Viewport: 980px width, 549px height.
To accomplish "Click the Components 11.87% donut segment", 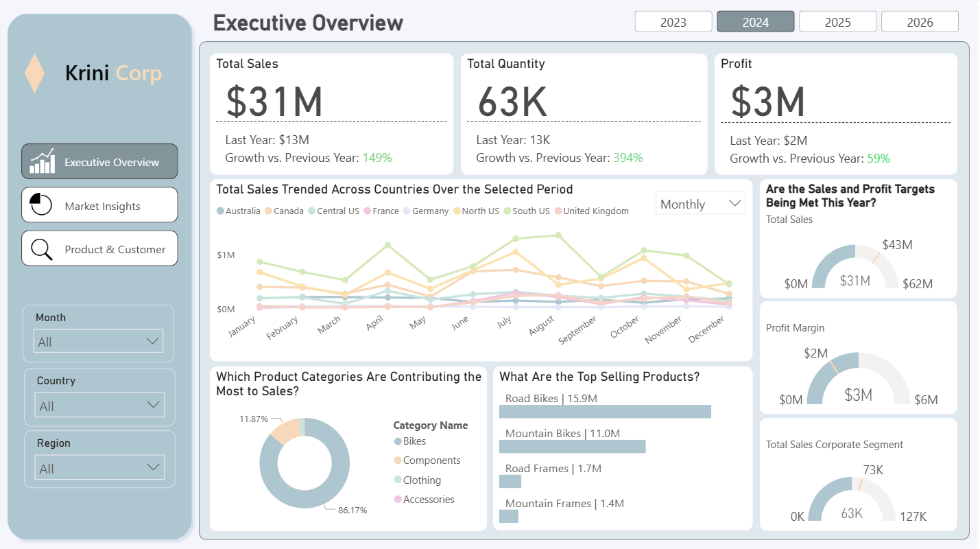I will coord(285,431).
